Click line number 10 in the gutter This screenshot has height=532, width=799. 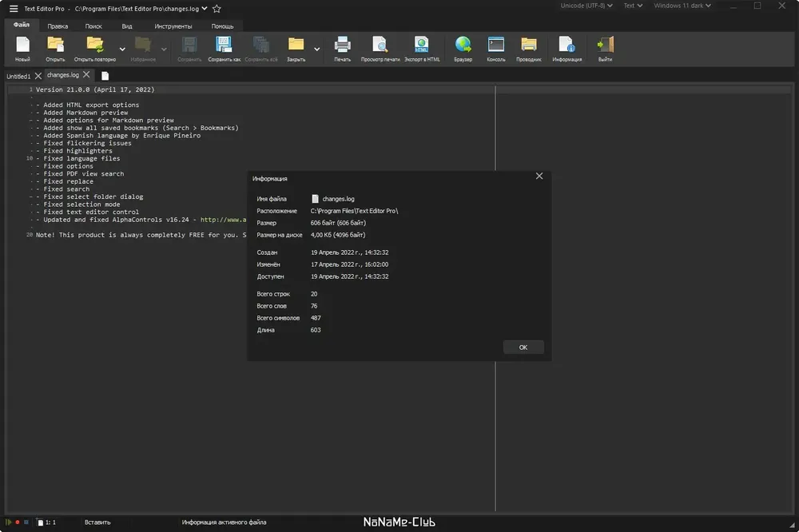(x=30, y=158)
